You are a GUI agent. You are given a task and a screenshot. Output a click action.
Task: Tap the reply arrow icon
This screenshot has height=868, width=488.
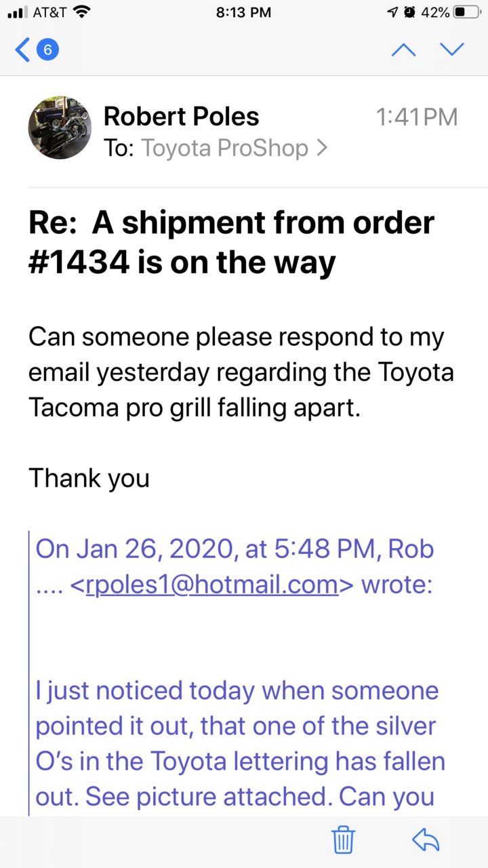coord(426,840)
